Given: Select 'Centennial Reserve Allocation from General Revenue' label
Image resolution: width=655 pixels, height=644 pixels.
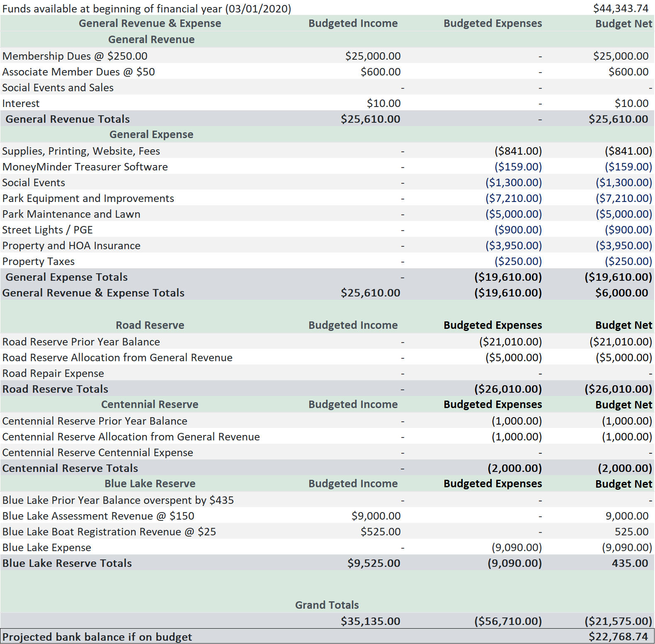Looking at the screenshot, I should [131, 437].
